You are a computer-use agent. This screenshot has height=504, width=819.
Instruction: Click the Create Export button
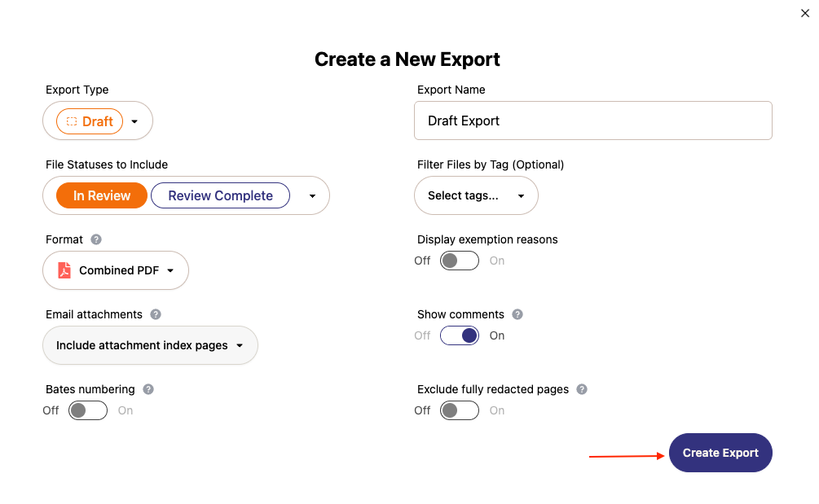tap(720, 453)
